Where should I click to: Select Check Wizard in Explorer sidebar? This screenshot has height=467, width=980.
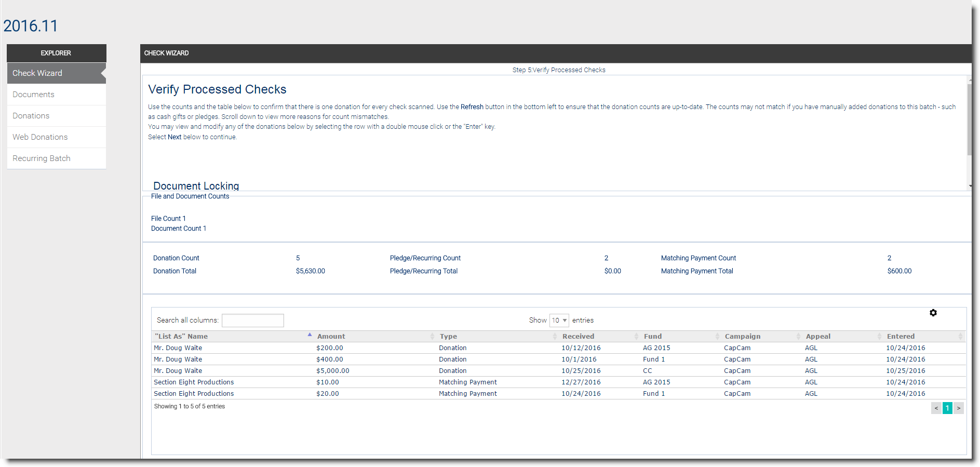coord(56,73)
